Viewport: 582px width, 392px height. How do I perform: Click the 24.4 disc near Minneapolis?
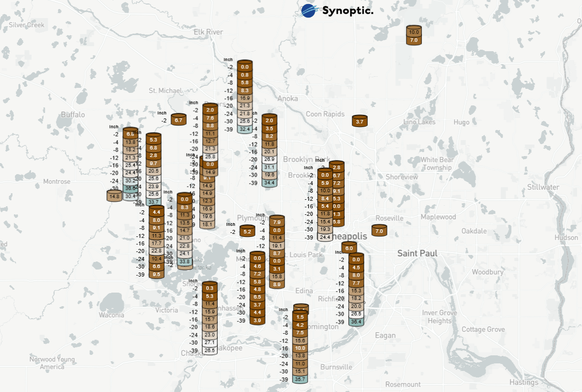(x=325, y=237)
